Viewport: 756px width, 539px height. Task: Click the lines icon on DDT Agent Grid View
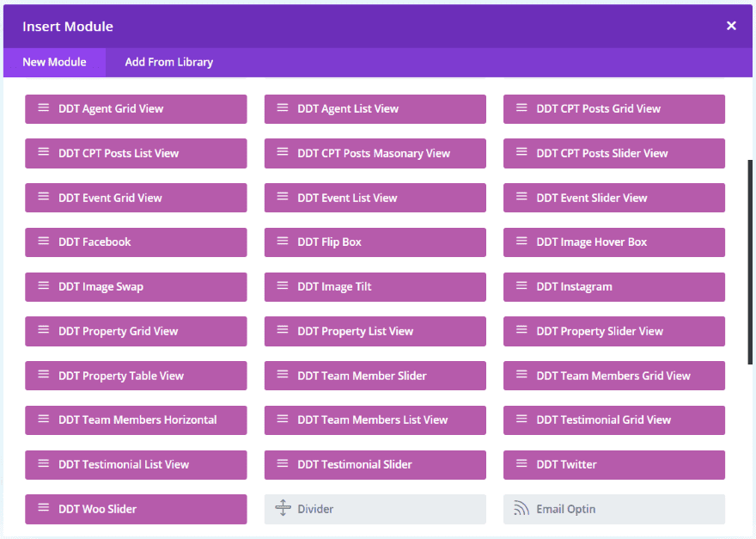(x=44, y=108)
